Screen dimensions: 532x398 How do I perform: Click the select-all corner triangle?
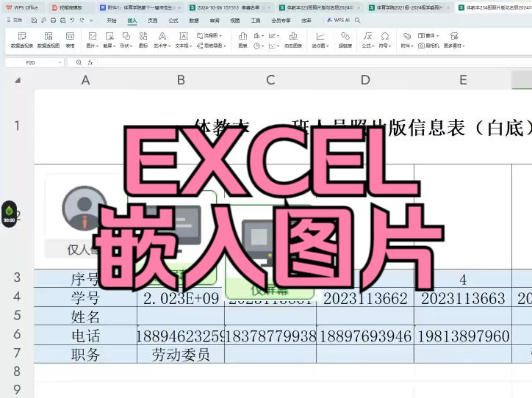pos(18,80)
